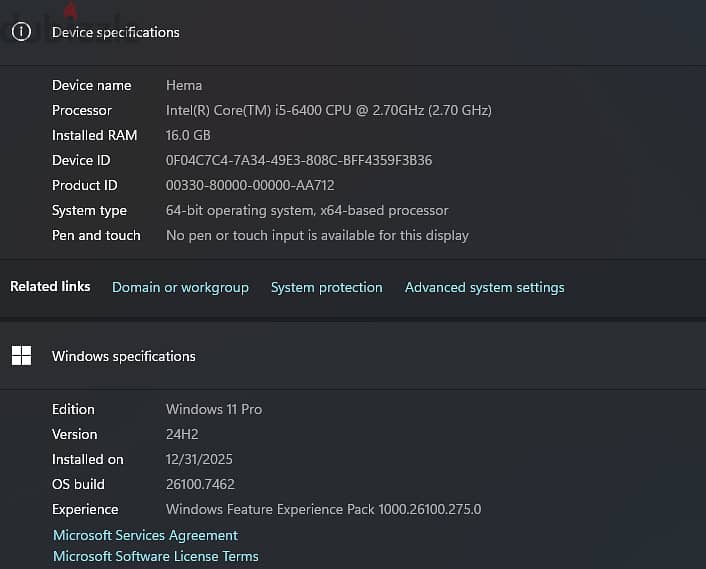706x569 pixels.
Task: Select the installed on date 12/31/2025
Action: (199, 459)
